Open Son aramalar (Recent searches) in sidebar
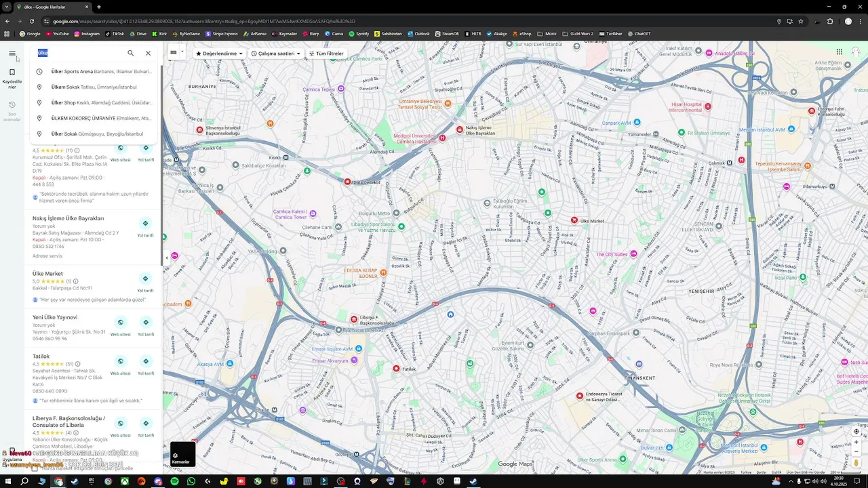The image size is (868, 488). pos(12,112)
